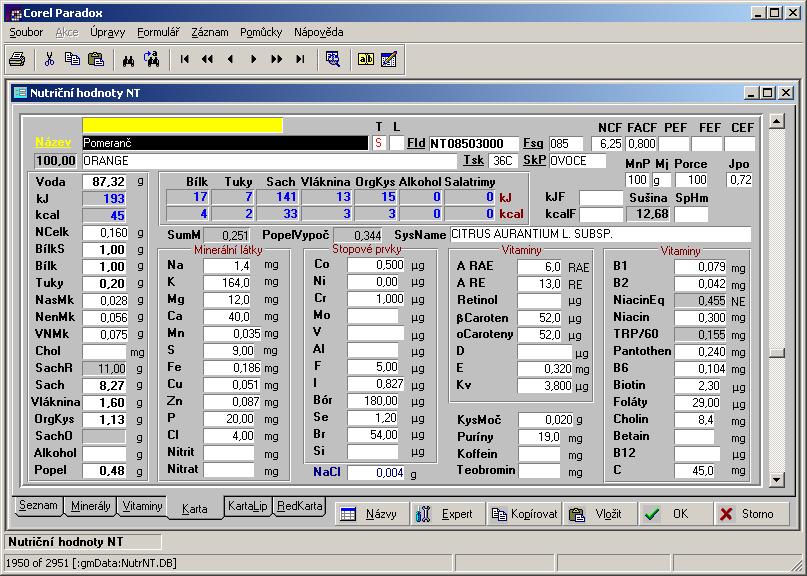Click the Filter toolbar icon

[x=333, y=59]
